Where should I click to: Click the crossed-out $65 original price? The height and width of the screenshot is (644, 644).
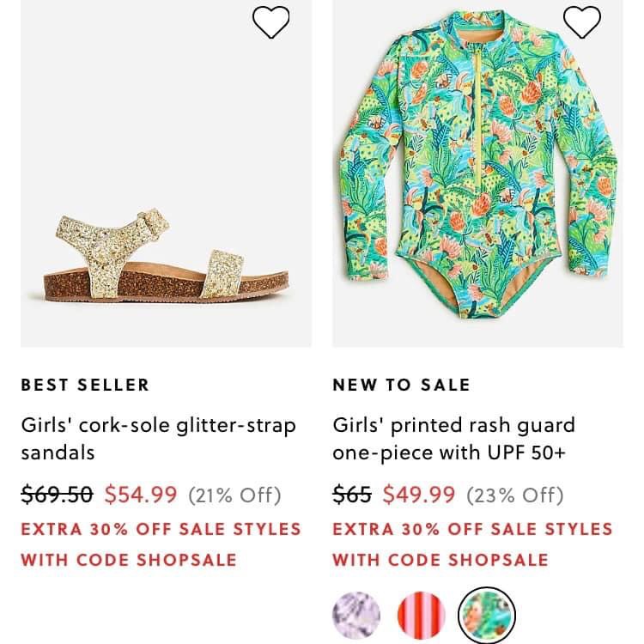point(352,495)
